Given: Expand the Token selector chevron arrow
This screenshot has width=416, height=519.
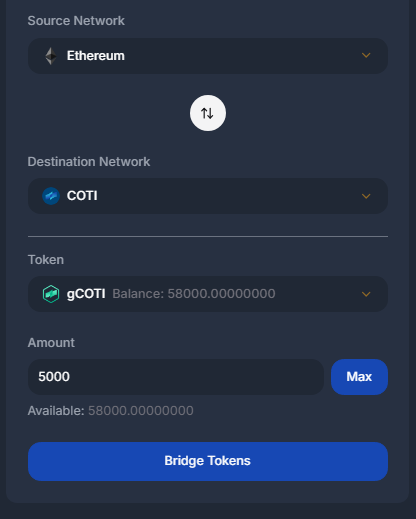Looking at the screenshot, I should pos(366,294).
